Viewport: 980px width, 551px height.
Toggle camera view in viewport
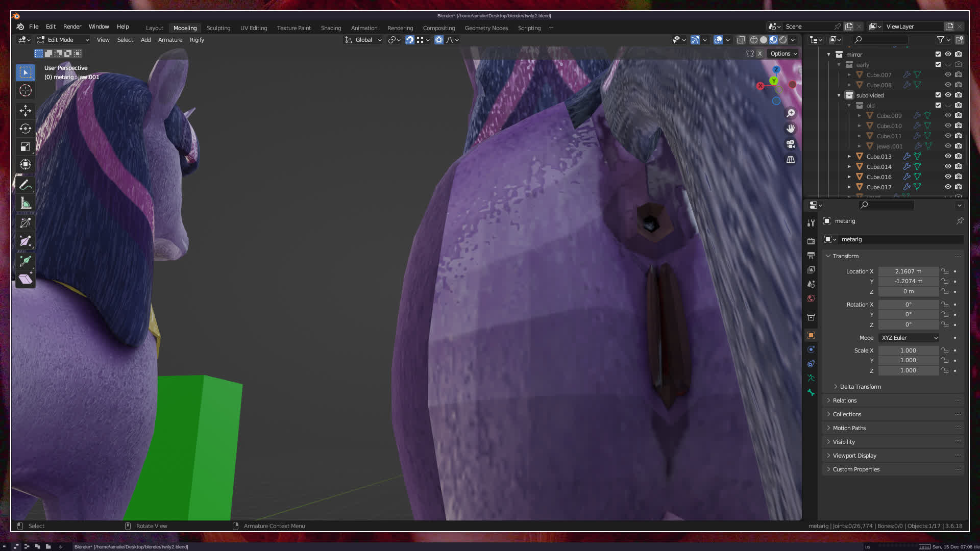pyautogui.click(x=791, y=144)
